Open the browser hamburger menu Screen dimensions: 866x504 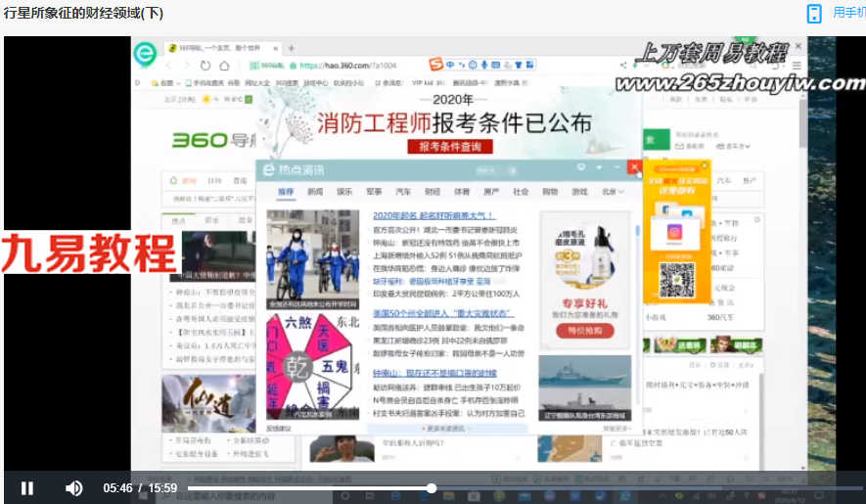[x=797, y=66]
